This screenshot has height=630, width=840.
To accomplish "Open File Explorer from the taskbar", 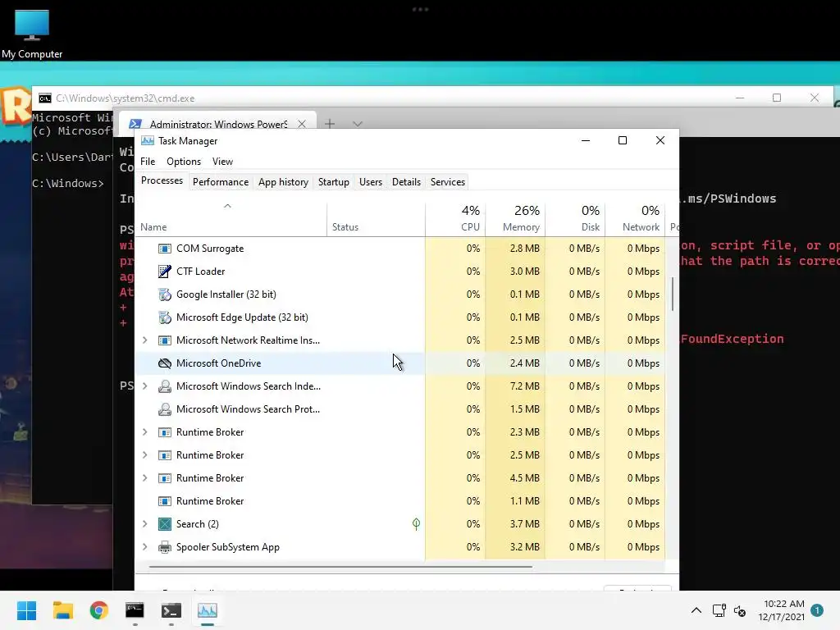I will [62, 610].
